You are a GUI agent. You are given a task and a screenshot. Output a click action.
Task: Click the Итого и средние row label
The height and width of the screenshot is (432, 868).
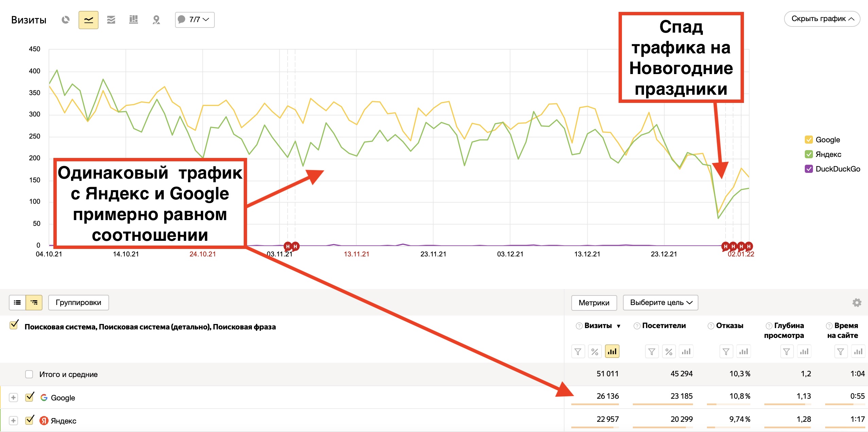tap(69, 375)
